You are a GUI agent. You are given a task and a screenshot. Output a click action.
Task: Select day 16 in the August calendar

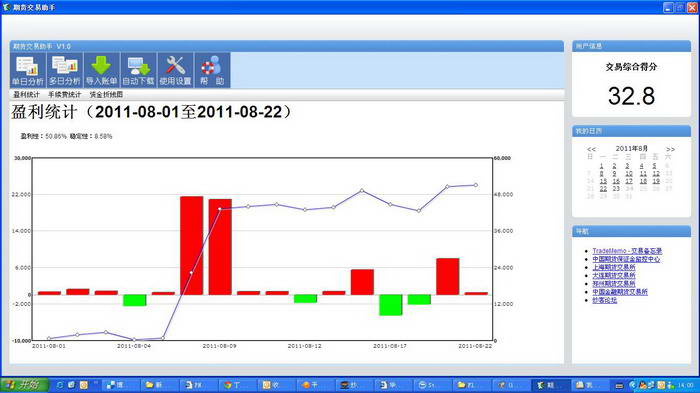[x=616, y=181]
